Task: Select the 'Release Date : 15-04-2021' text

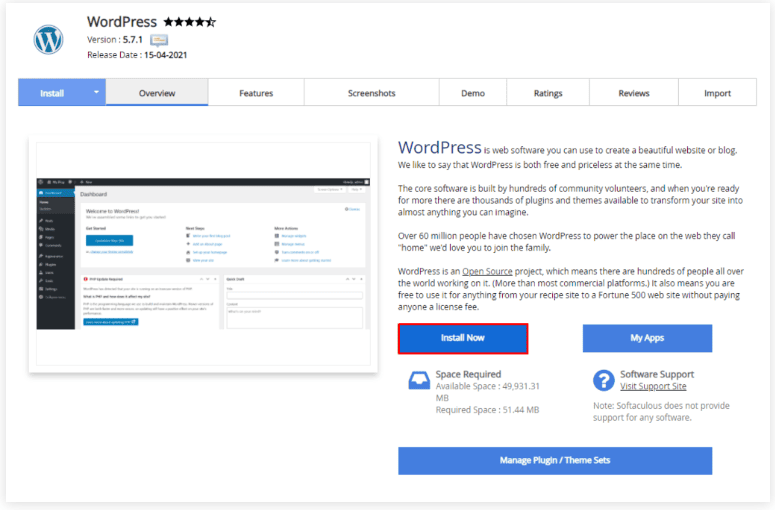Action: [x=137, y=55]
